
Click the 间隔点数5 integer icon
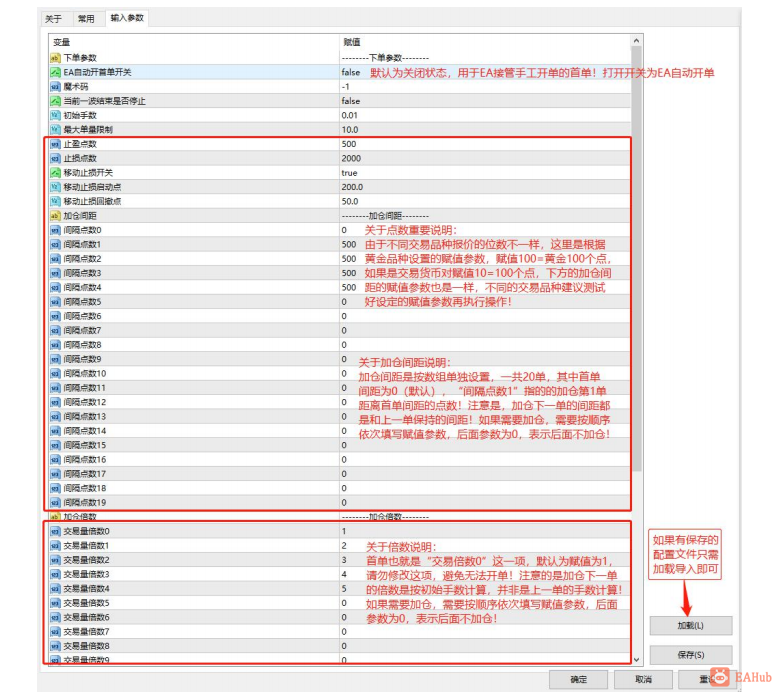pyautogui.click(x=55, y=302)
